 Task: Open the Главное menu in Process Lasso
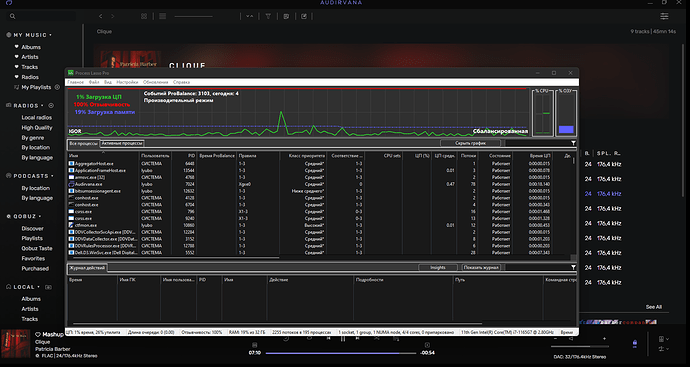click(76, 82)
